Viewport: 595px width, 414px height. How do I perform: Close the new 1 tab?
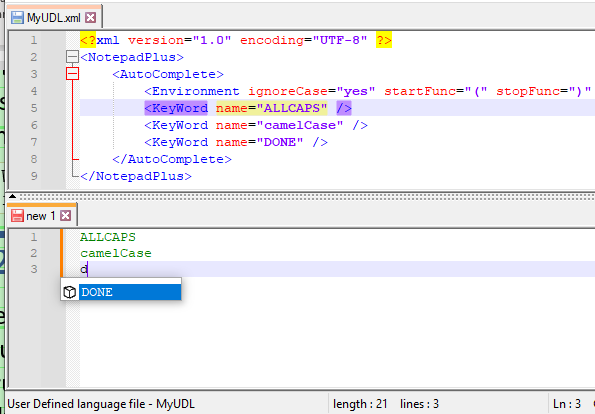point(66,216)
